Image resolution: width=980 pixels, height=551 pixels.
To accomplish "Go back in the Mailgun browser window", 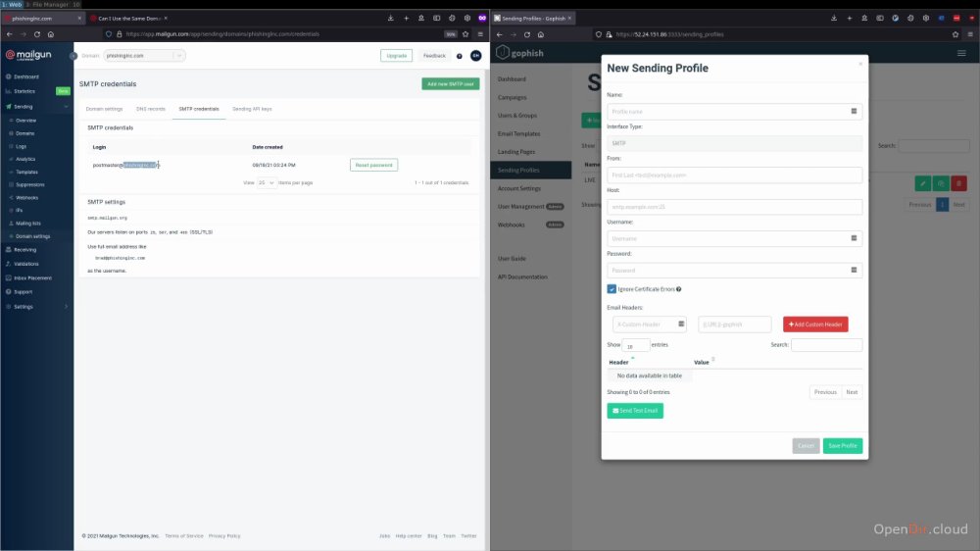I will [x=10, y=34].
